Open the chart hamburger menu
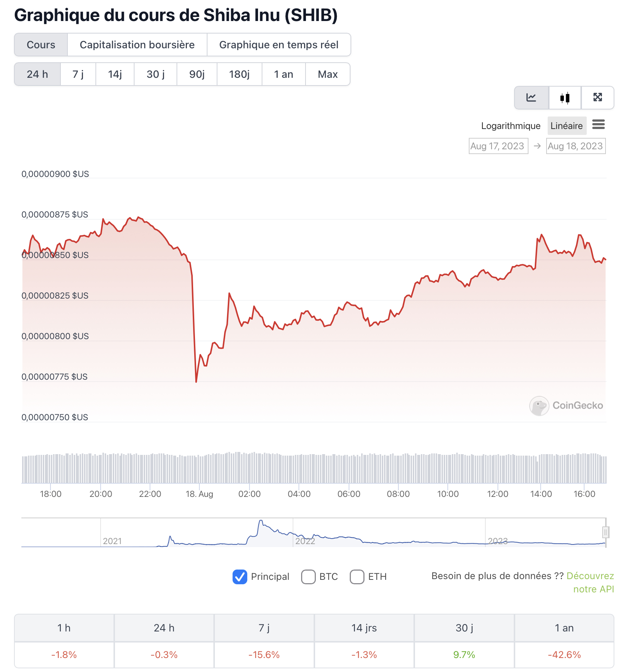Viewport: 628px width, 672px height. click(x=598, y=125)
